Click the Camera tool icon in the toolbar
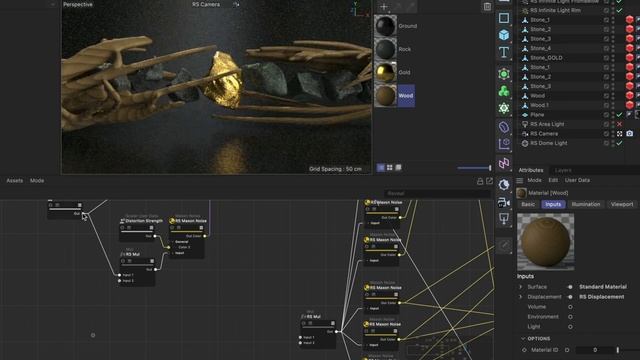The image size is (640, 360). pyautogui.click(x=504, y=202)
